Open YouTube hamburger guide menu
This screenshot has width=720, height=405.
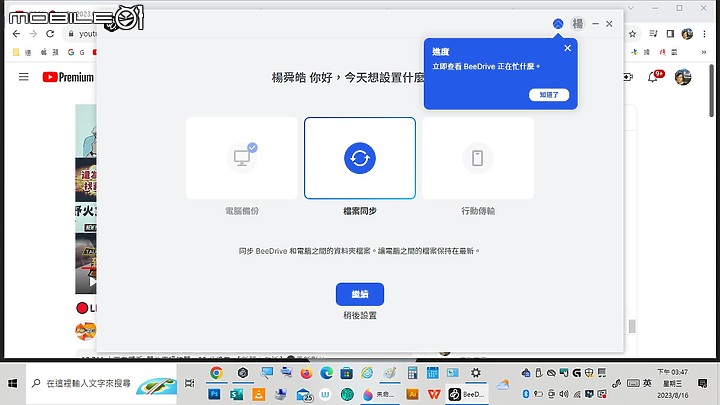point(23,77)
